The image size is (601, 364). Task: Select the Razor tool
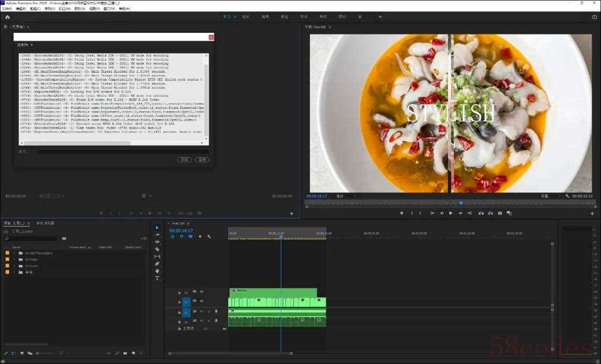[x=157, y=250]
